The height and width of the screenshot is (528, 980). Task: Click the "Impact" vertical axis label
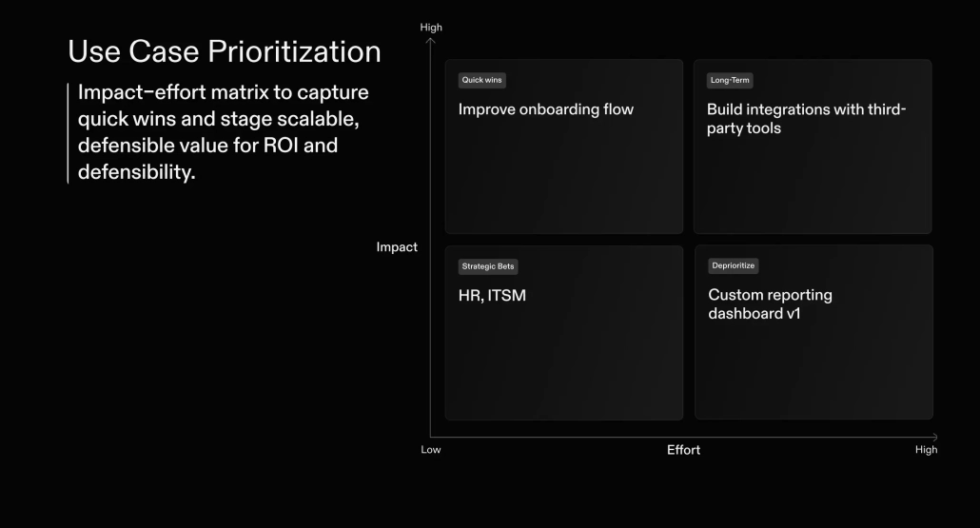pos(397,247)
